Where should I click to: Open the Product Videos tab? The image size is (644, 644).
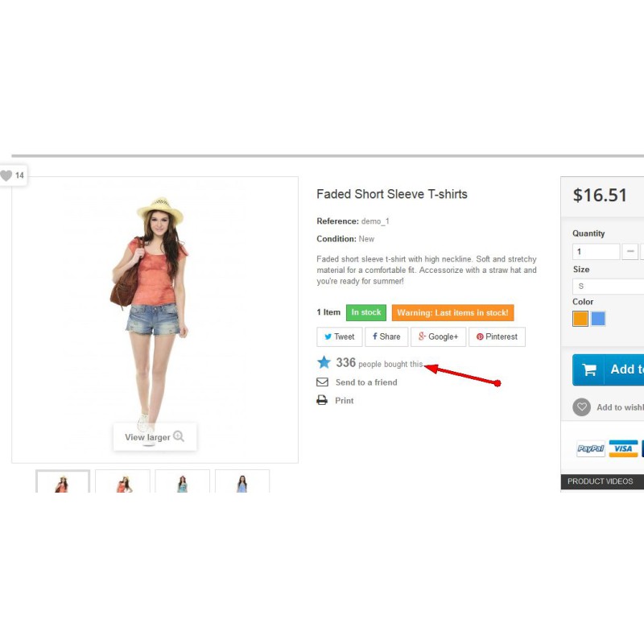tap(601, 481)
